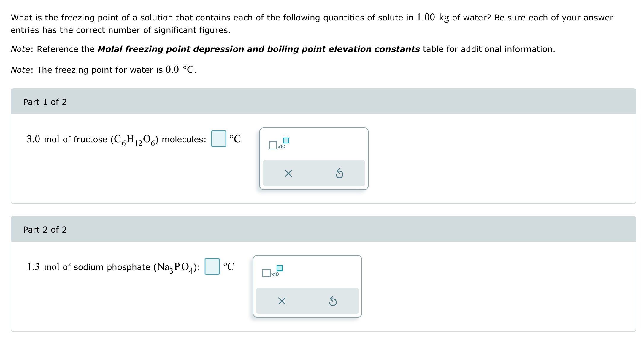Click the reset button in Part 2 toolbar

point(333,302)
